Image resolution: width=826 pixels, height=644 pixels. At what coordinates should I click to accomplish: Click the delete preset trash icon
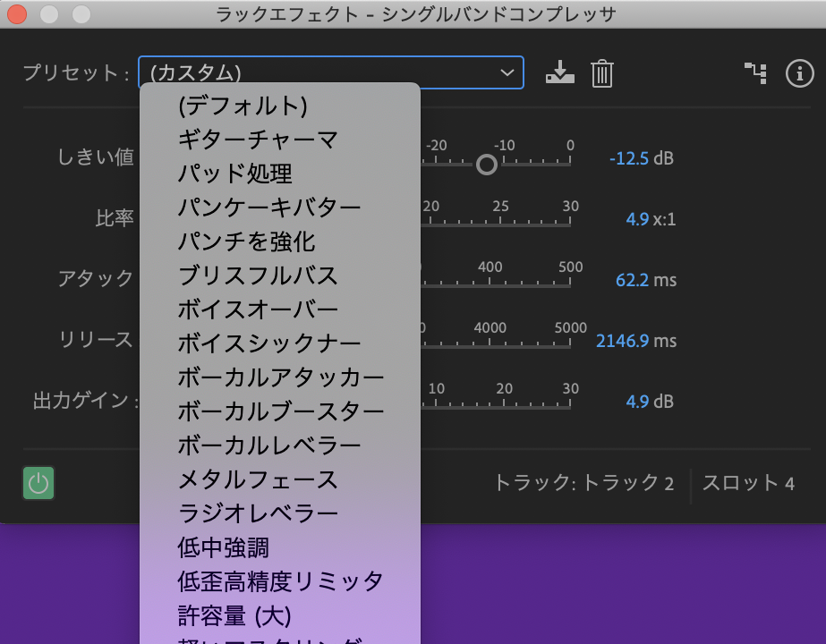click(x=602, y=73)
